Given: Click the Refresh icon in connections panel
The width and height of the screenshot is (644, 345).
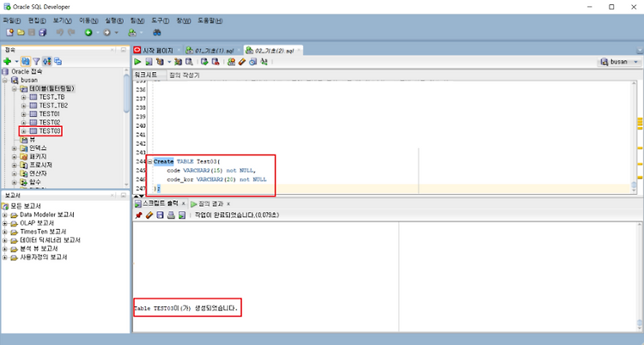Looking at the screenshot, I should click(26, 62).
